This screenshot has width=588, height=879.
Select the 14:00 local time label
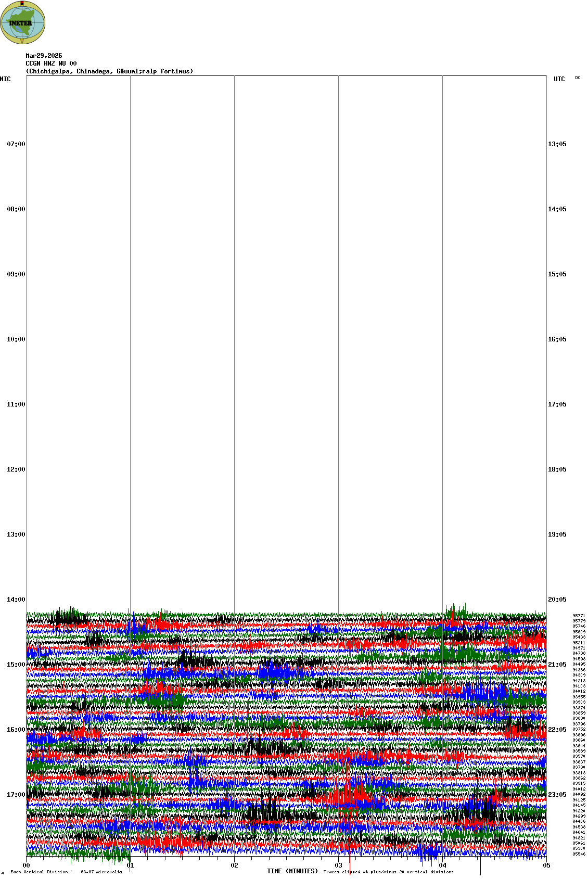tap(16, 600)
